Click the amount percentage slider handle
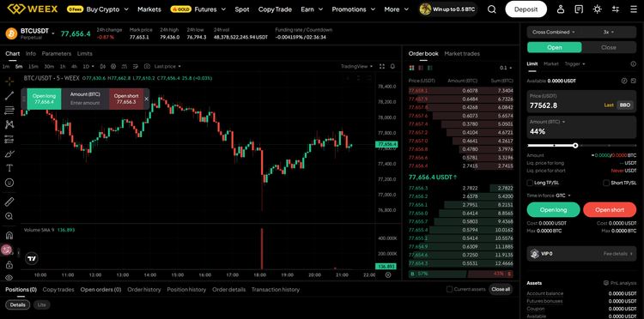 [x=575, y=146]
